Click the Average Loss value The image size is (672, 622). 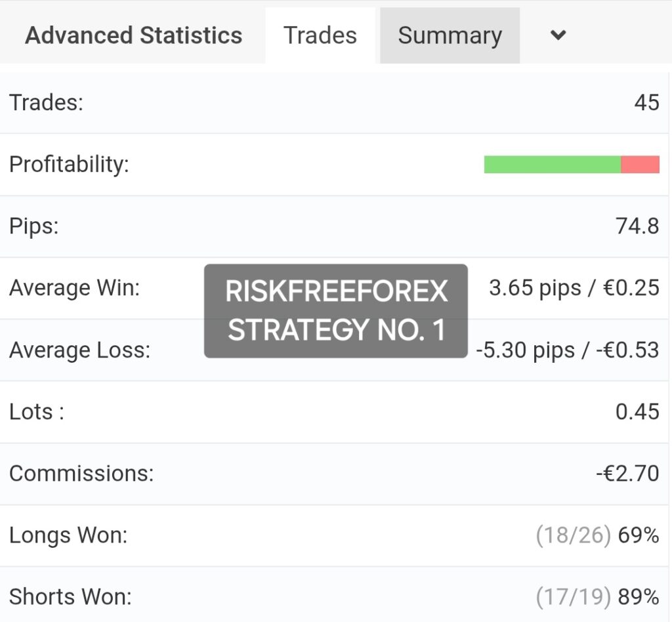568,350
